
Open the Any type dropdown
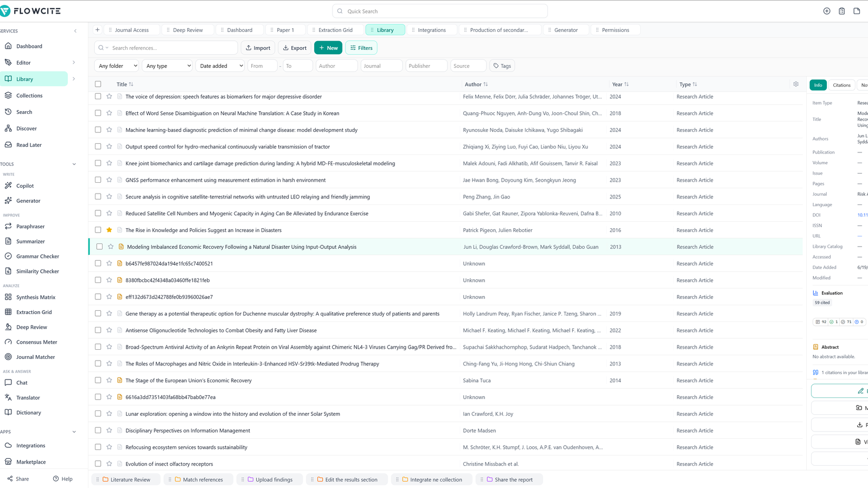pos(168,66)
